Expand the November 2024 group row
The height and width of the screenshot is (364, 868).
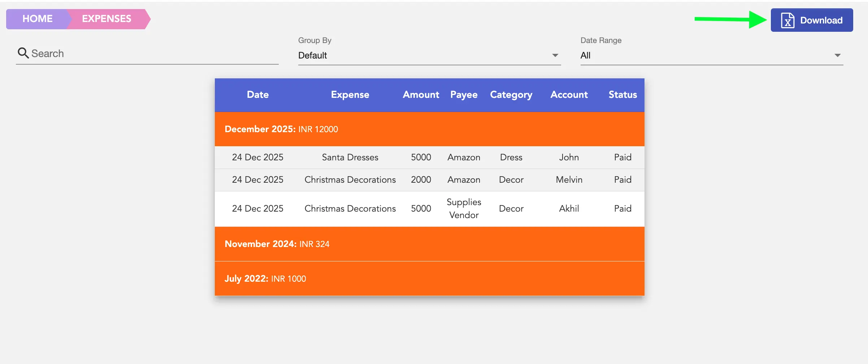430,244
